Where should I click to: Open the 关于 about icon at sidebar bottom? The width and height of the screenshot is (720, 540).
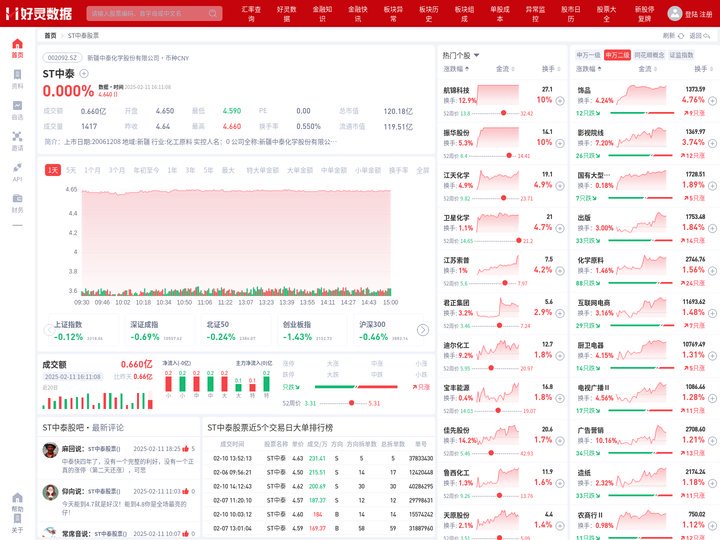coord(17,518)
